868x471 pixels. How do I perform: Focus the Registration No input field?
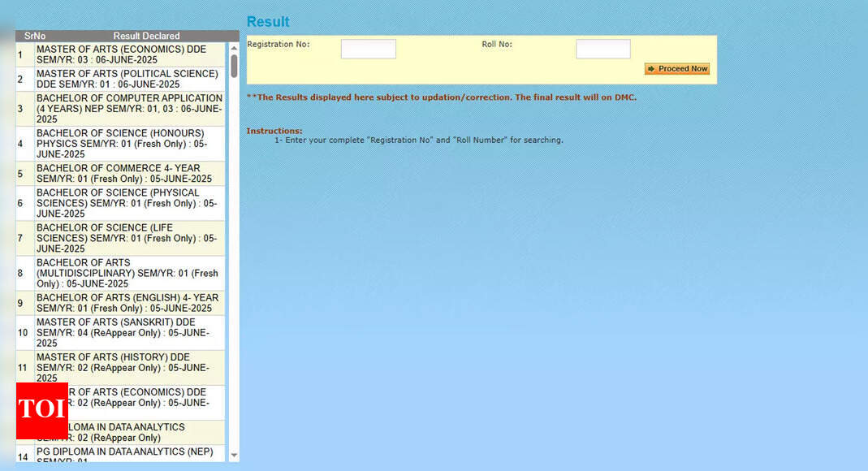tap(368, 49)
